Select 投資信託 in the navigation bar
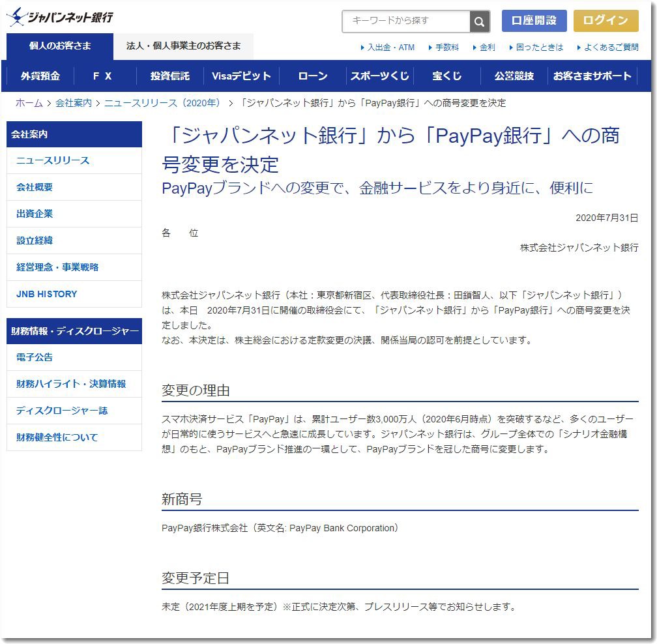Viewport: 657px width, 644px height. coord(169,76)
